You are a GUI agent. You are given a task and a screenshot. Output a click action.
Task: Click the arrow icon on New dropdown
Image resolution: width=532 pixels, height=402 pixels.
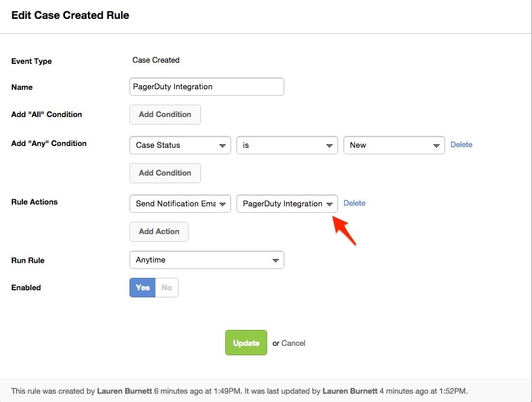(x=436, y=146)
